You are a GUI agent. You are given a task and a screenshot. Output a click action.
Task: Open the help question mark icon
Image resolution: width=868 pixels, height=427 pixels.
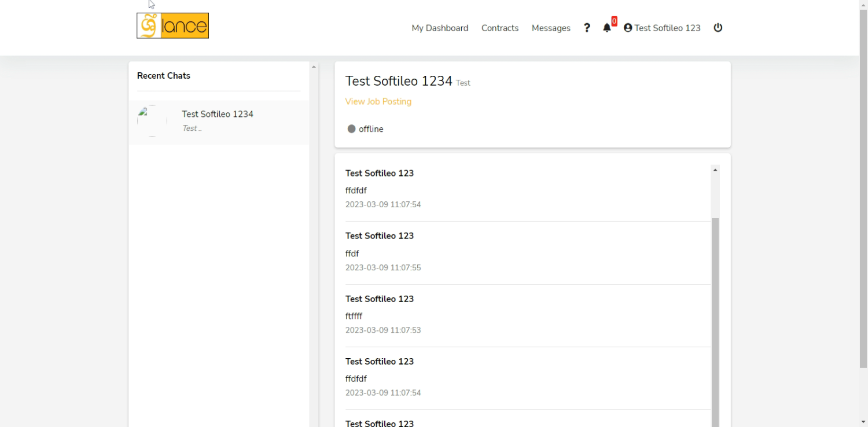tap(587, 28)
